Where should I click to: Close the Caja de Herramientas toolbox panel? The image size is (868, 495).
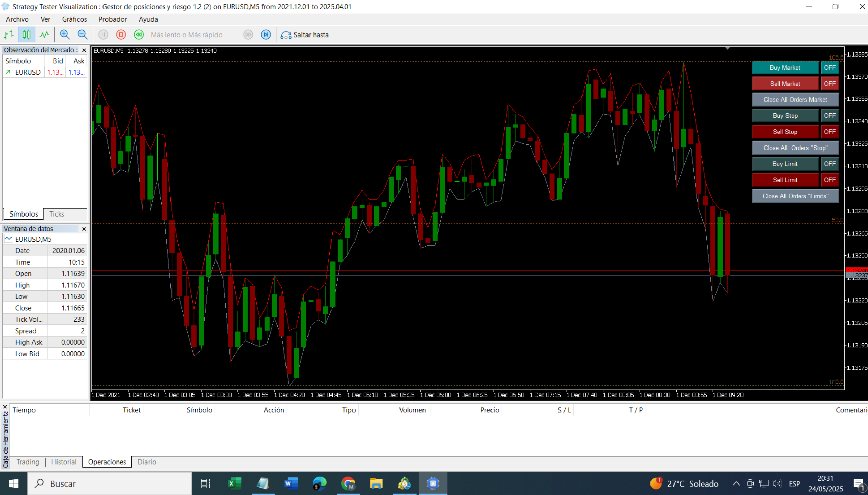(5, 407)
